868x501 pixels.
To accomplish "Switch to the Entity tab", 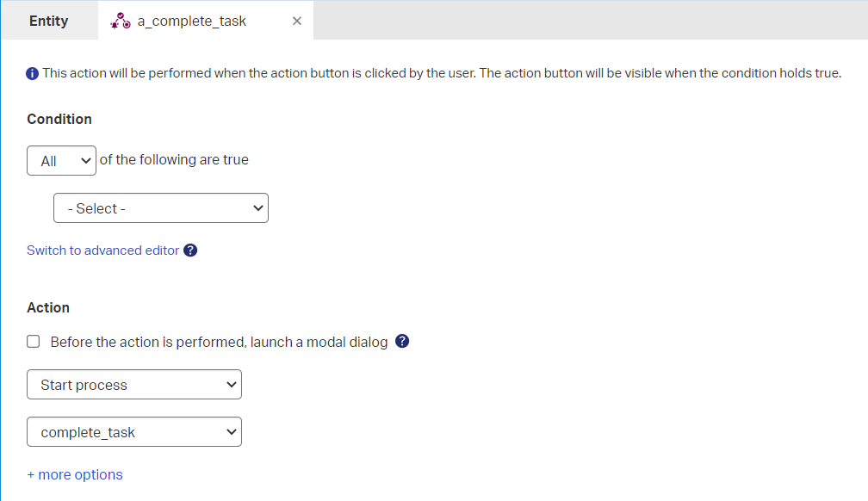I will point(48,22).
